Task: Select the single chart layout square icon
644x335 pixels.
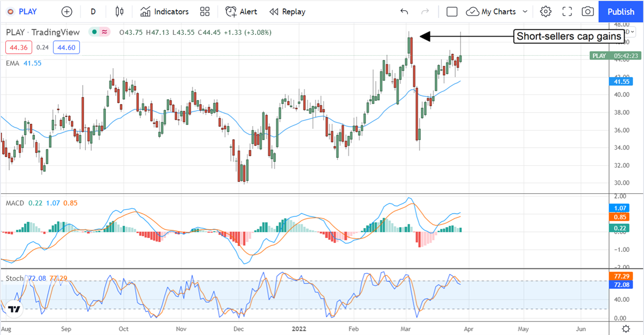Action: [x=452, y=11]
